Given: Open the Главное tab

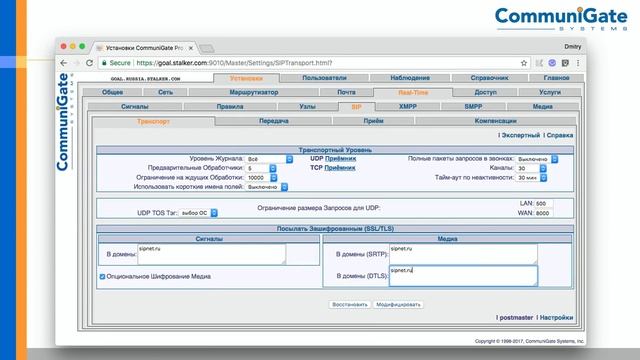Looking at the screenshot, I should pos(556,78).
